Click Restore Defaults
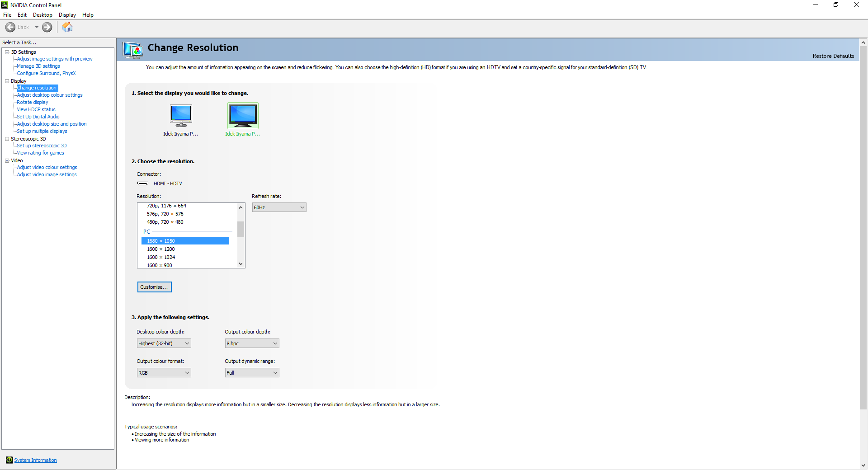The width and height of the screenshot is (868, 470). click(x=833, y=56)
